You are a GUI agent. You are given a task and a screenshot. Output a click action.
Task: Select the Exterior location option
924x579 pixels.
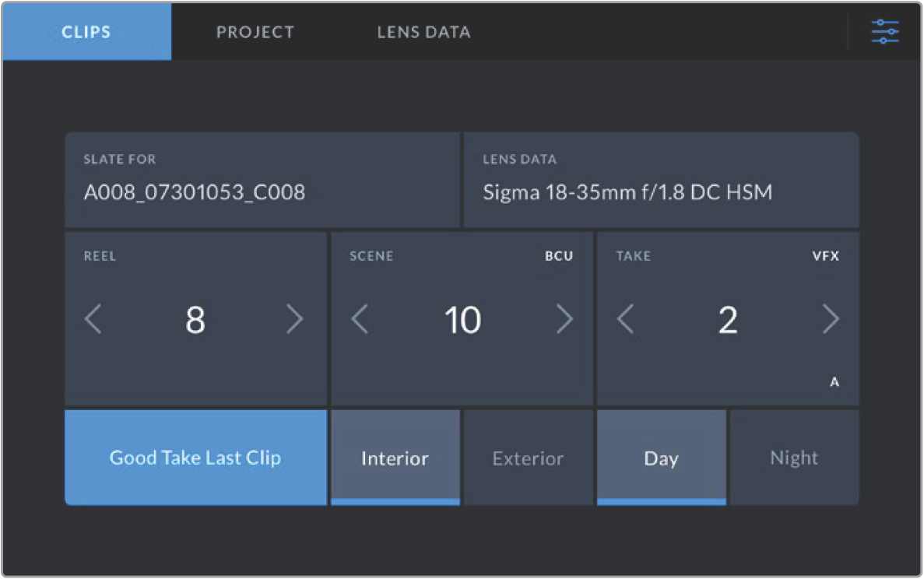click(x=528, y=458)
